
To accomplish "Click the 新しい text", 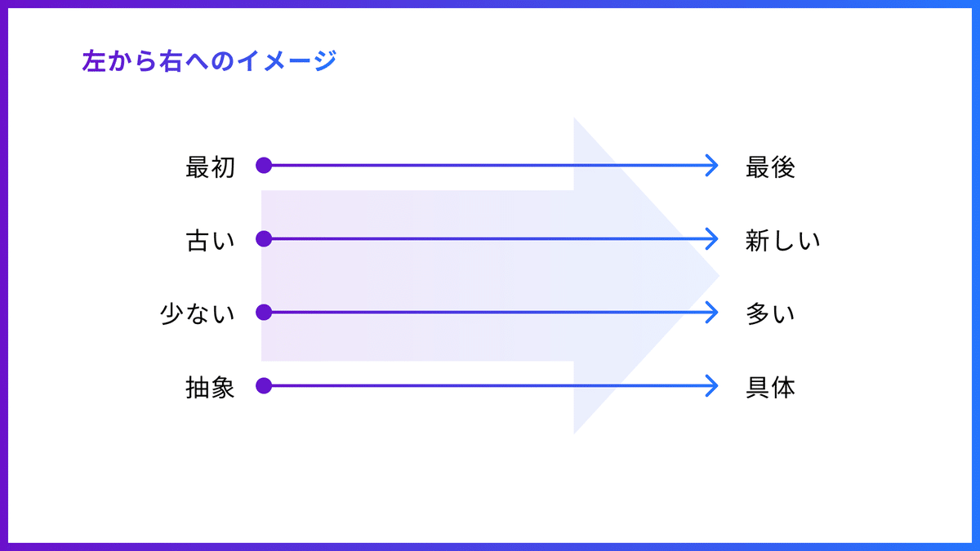I will (782, 241).
